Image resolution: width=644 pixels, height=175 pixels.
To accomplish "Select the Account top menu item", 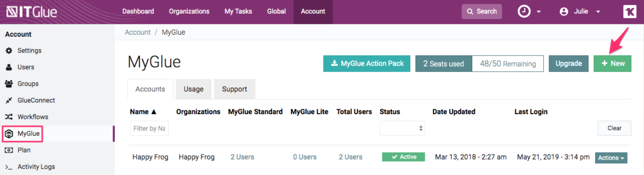I will coord(313,12).
